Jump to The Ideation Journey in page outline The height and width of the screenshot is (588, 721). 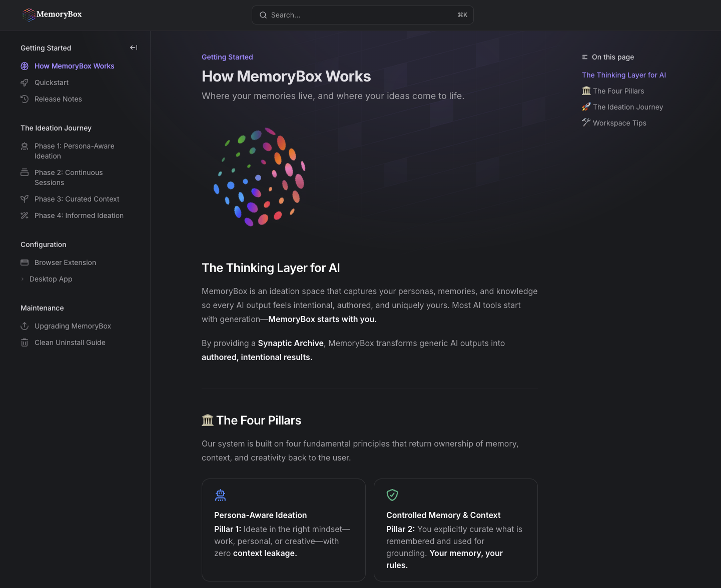tap(628, 107)
